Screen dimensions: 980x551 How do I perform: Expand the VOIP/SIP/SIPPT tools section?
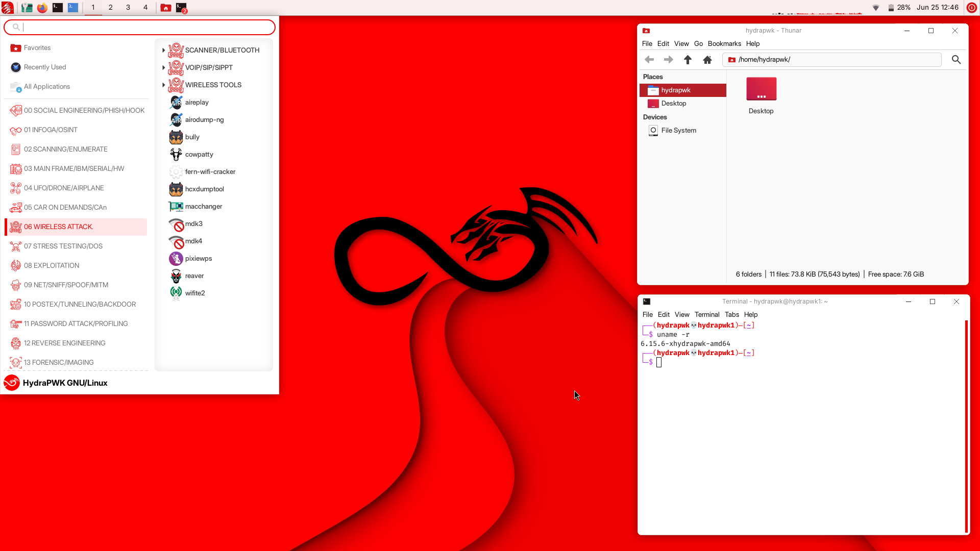[x=164, y=67]
